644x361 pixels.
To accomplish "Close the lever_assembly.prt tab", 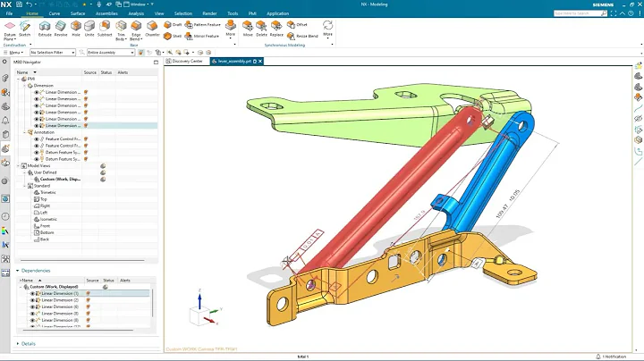I will pos(260,61).
